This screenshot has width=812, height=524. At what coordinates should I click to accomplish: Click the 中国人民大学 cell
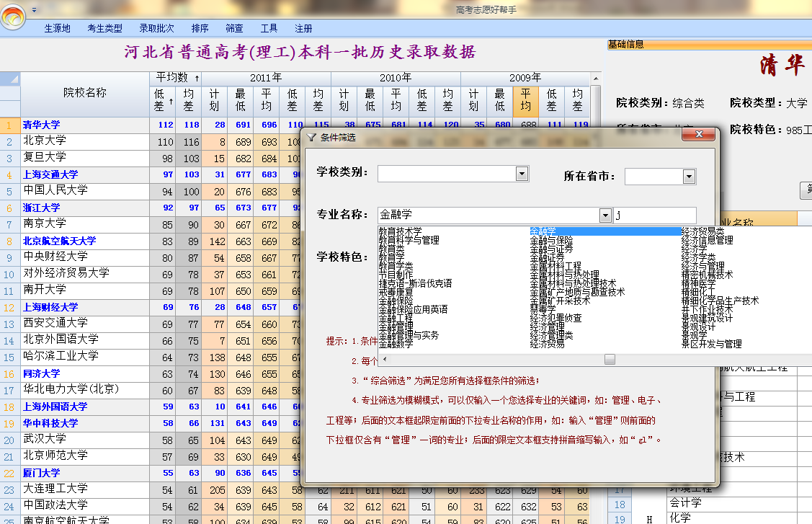tap(84, 191)
